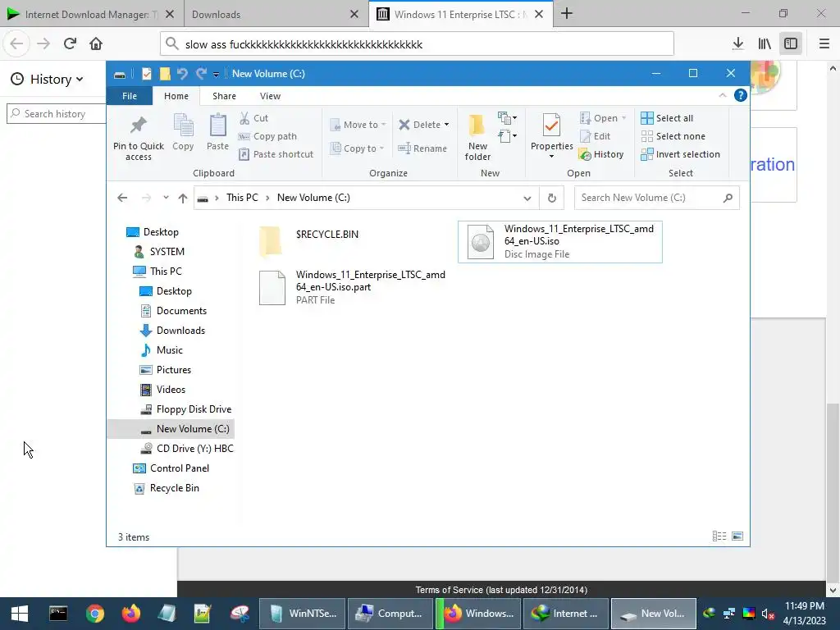The height and width of the screenshot is (630, 840).
Task: Click the Search history field
Action: [x=57, y=113]
